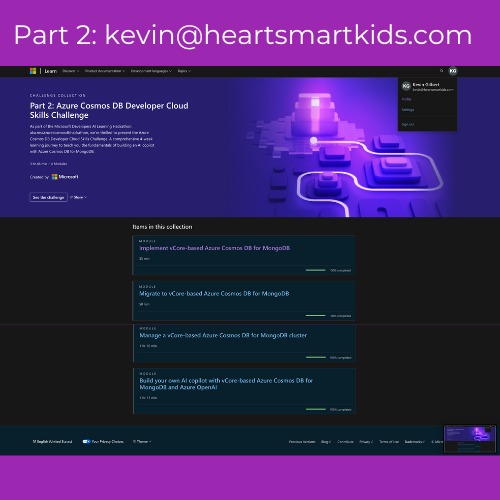
Task: Click the Kevin Gilbert account name in menu
Action: 426,85
